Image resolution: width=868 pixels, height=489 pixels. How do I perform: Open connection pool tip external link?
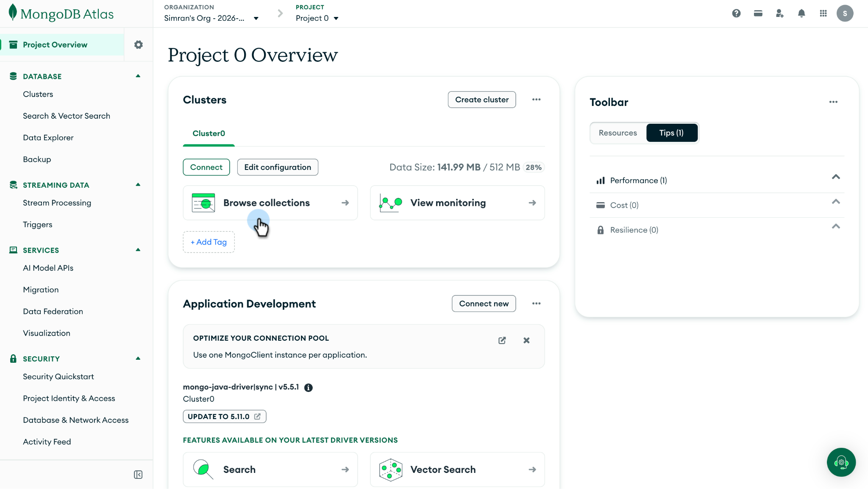coord(502,340)
